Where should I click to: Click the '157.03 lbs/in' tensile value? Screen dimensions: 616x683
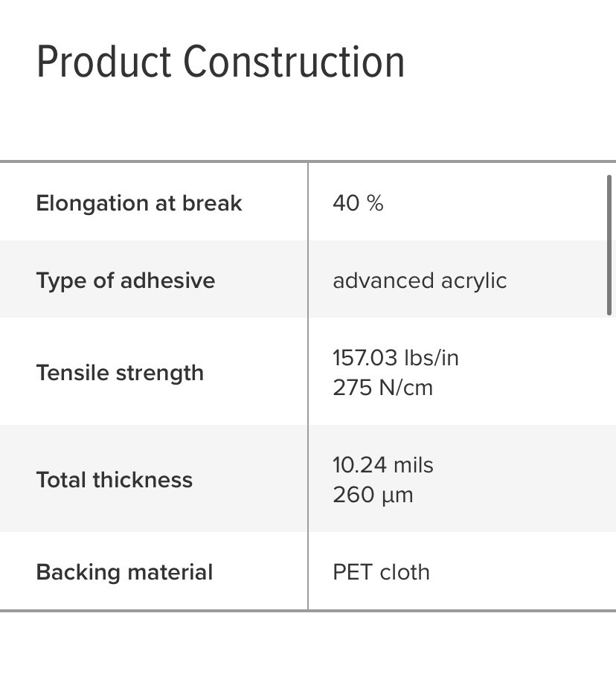pyautogui.click(x=396, y=358)
